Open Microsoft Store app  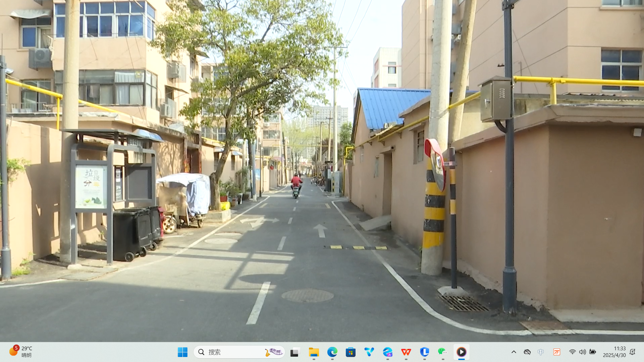coord(351,352)
